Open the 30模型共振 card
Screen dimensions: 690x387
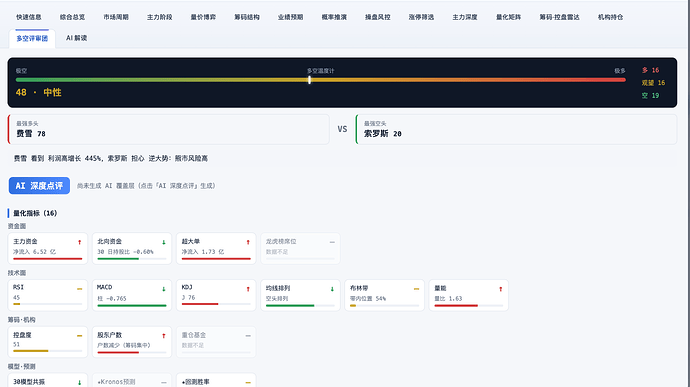pos(48,380)
